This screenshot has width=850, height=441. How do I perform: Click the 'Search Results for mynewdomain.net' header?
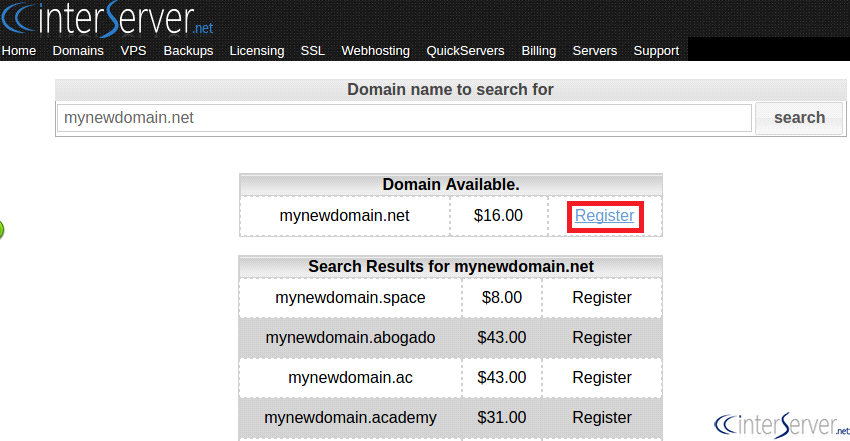coord(450,267)
